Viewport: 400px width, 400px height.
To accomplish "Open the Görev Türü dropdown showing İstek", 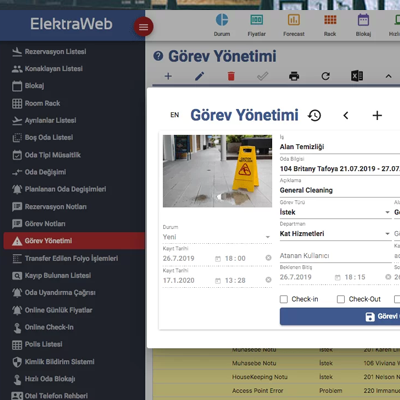I will point(335,212).
